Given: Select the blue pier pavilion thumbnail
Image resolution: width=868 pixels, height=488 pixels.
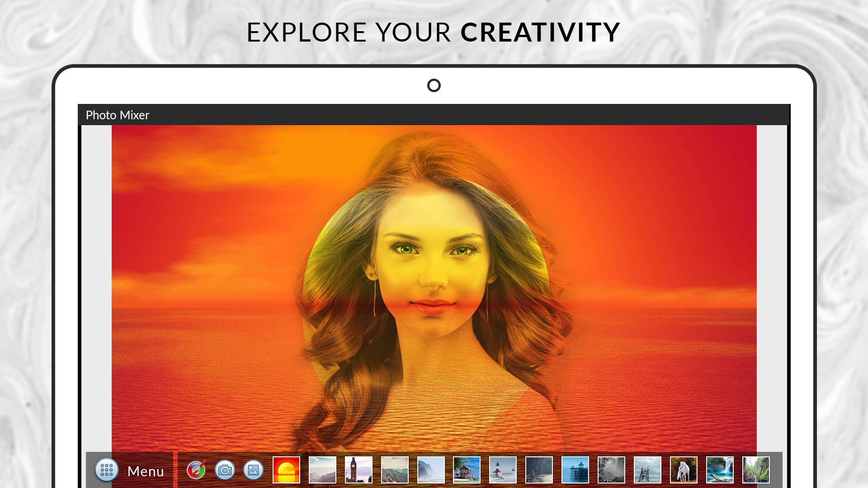Looking at the screenshot, I should [x=575, y=470].
